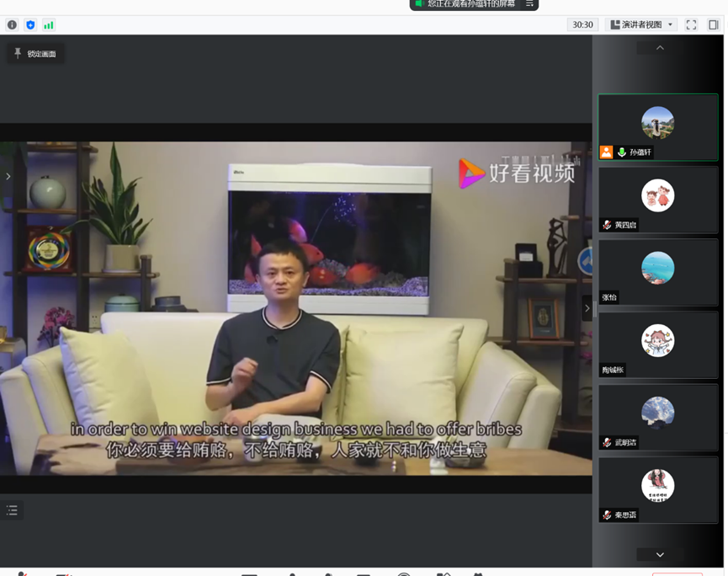
Task: Open the list icon below the shared video
Action: (12, 510)
